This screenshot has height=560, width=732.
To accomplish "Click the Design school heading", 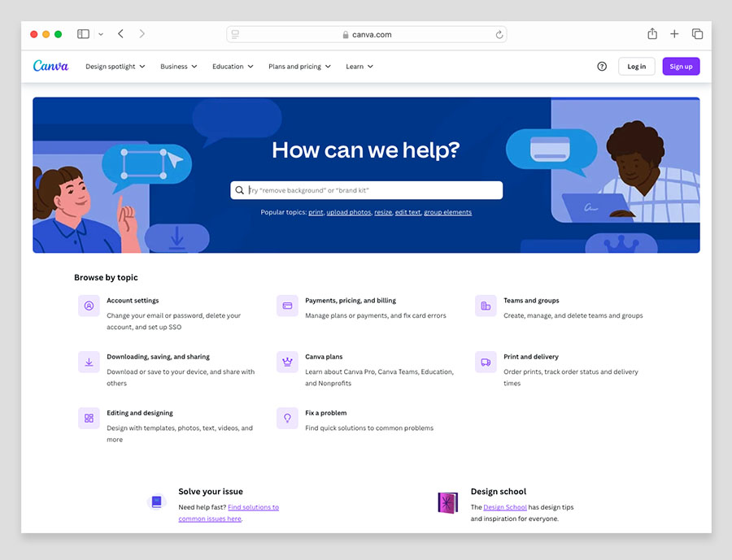I will [x=498, y=492].
